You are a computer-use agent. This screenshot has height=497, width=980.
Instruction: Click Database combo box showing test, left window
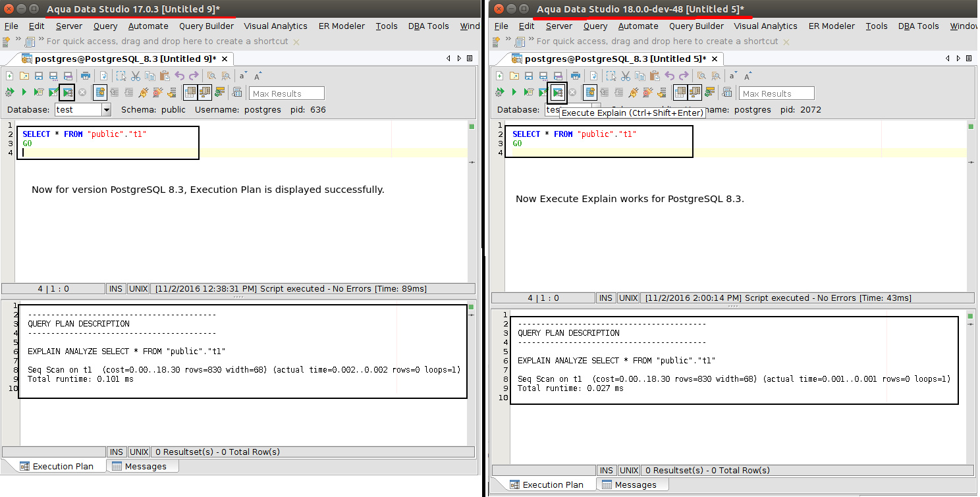pyautogui.click(x=82, y=110)
